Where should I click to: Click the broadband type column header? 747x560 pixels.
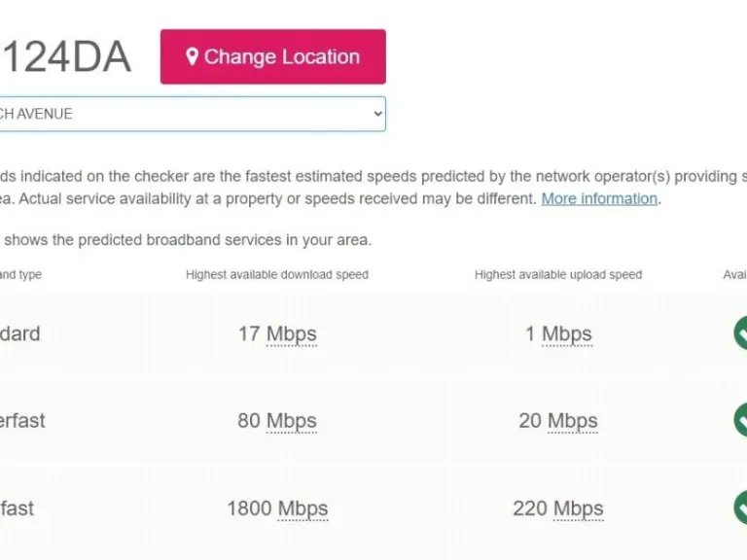click(20, 275)
